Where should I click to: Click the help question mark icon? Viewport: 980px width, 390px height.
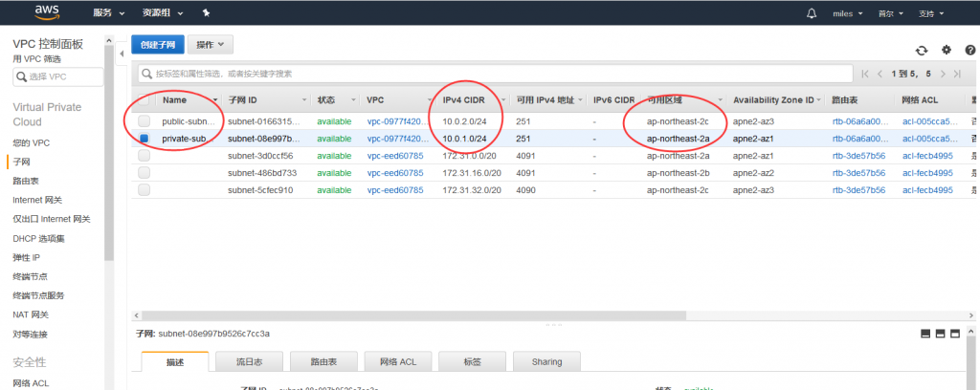[969, 50]
